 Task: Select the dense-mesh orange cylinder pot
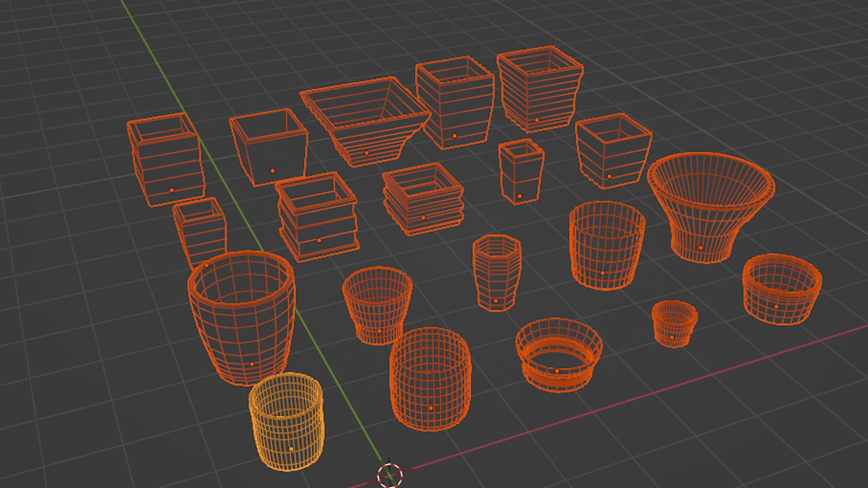click(430, 379)
